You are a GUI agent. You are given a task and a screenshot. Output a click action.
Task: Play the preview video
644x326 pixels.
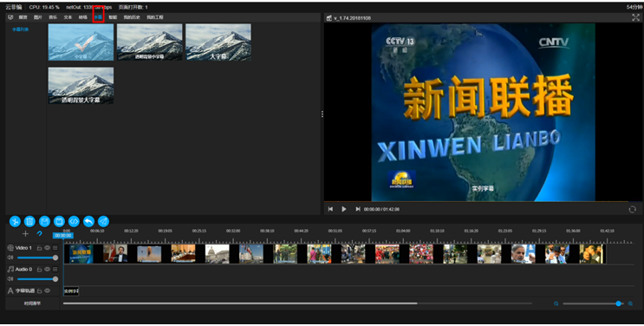[344, 209]
